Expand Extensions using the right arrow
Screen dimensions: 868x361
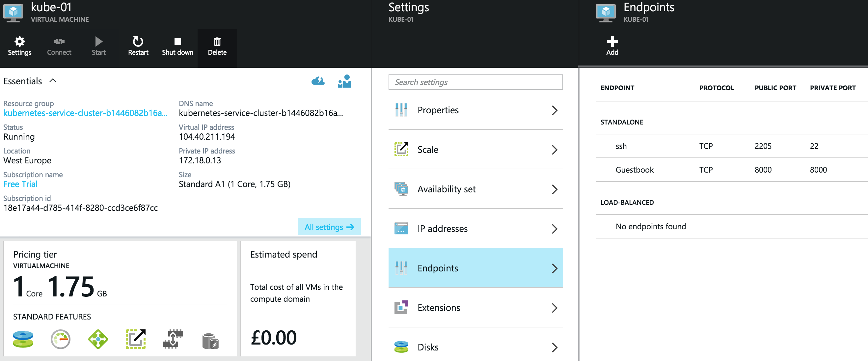point(555,308)
